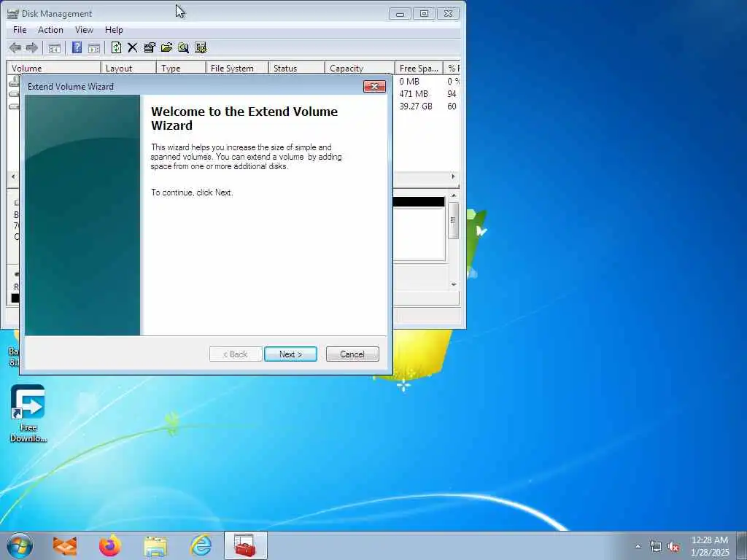Click the muted volume tray icon

tap(673, 546)
